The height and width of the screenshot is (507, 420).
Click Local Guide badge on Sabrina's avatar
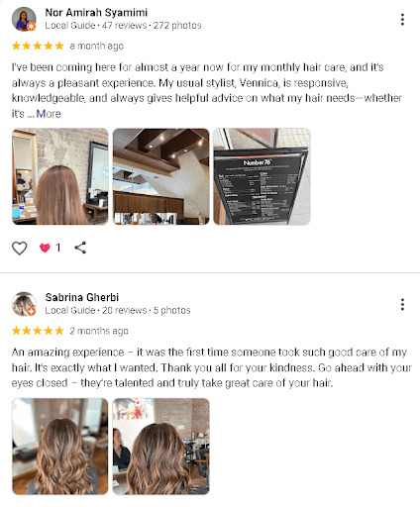tap(32, 311)
